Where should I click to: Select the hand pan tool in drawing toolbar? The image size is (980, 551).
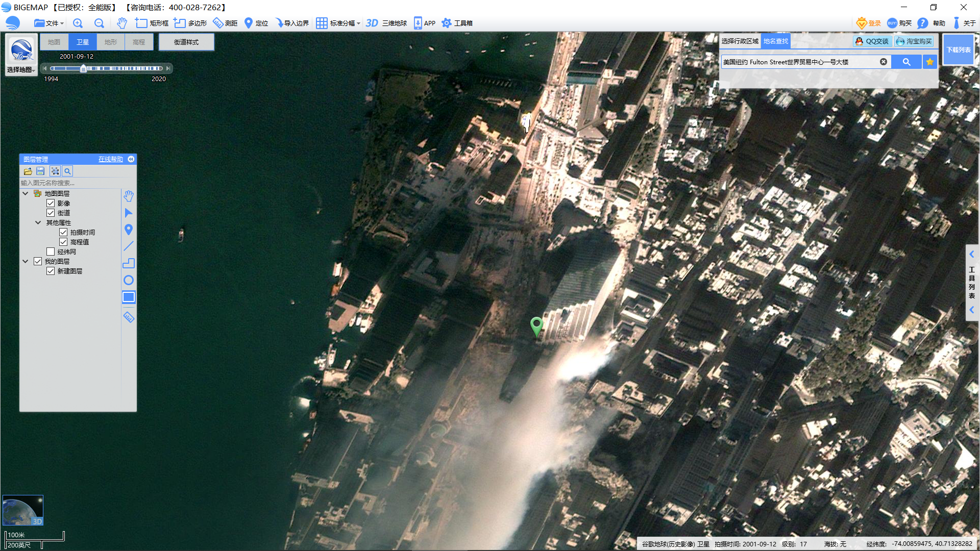129,196
